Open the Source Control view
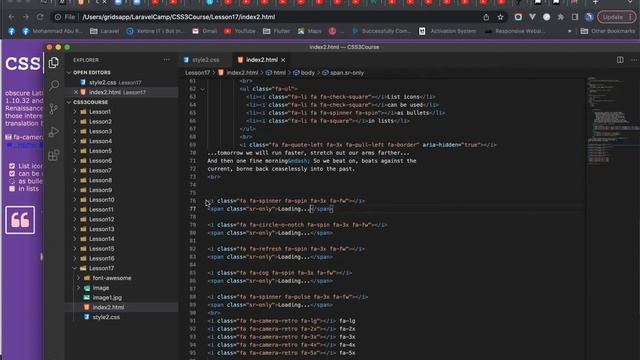The height and width of the screenshot is (360, 640). tap(53, 109)
